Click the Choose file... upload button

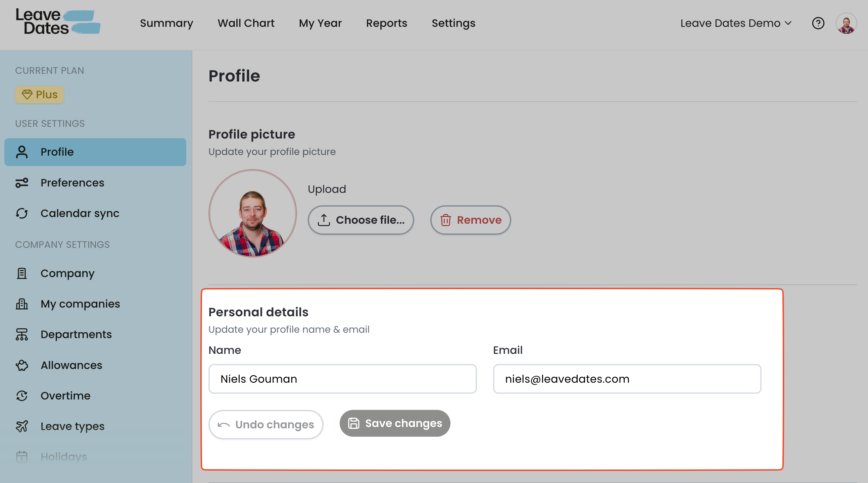(x=360, y=220)
